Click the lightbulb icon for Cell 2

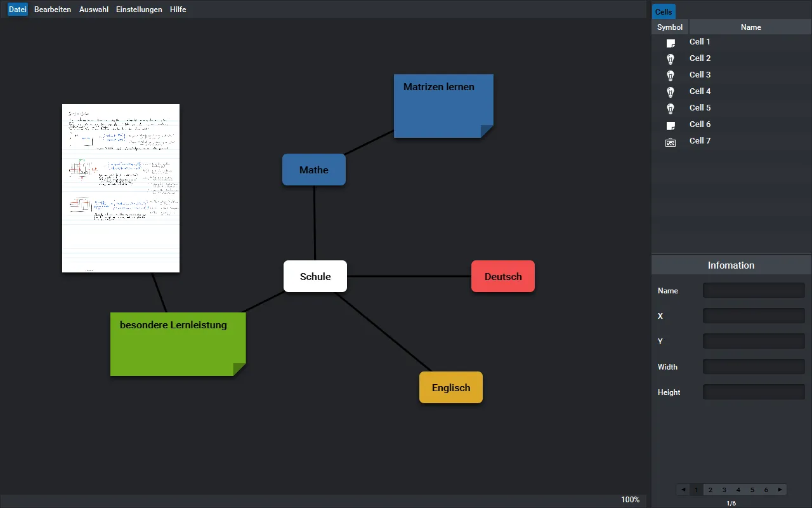click(671, 59)
